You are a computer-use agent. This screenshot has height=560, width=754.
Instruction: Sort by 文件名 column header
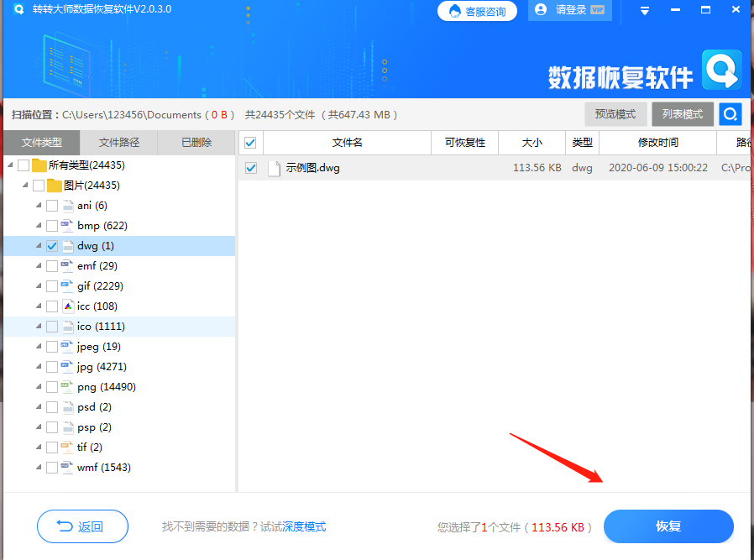pos(347,143)
